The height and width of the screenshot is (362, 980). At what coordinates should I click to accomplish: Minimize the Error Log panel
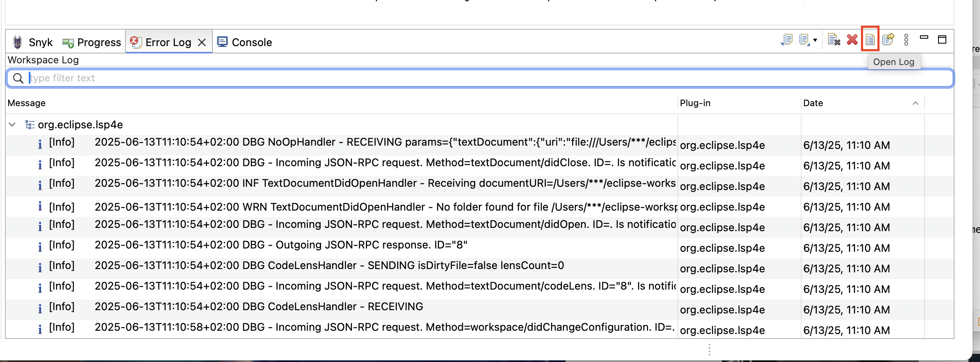point(924,38)
